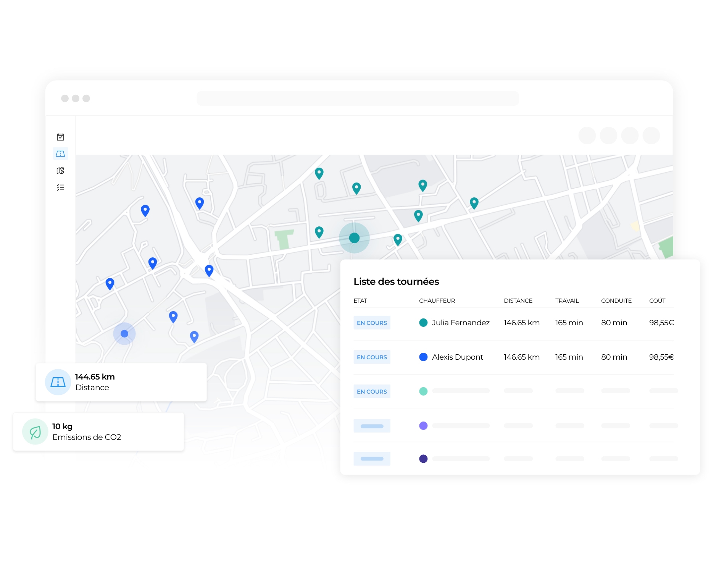Click the 144.65 km distance value
724x588 pixels.
pos(95,377)
